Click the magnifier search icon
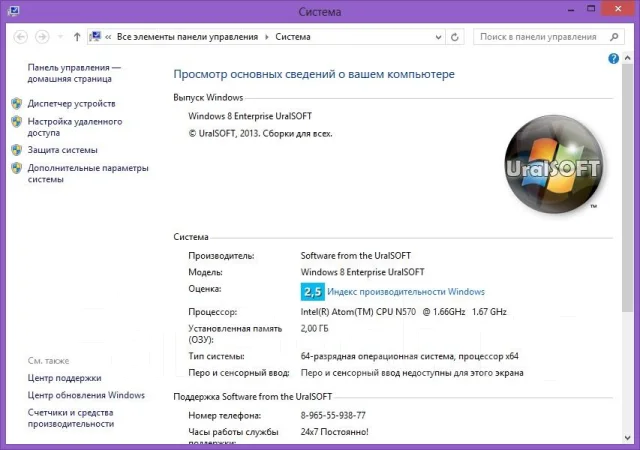 click(x=614, y=37)
